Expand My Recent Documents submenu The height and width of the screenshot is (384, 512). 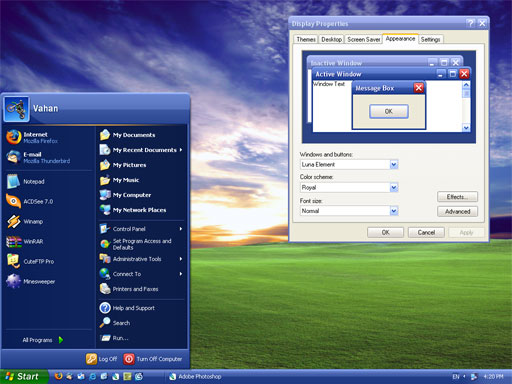pyautogui.click(x=141, y=150)
